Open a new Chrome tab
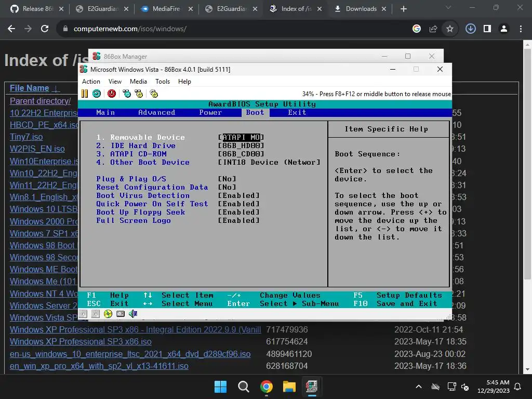 pyautogui.click(x=403, y=9)
